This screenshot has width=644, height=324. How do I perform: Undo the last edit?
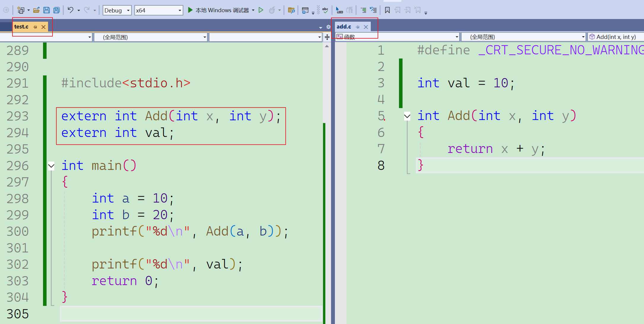(x=70, y=10)
